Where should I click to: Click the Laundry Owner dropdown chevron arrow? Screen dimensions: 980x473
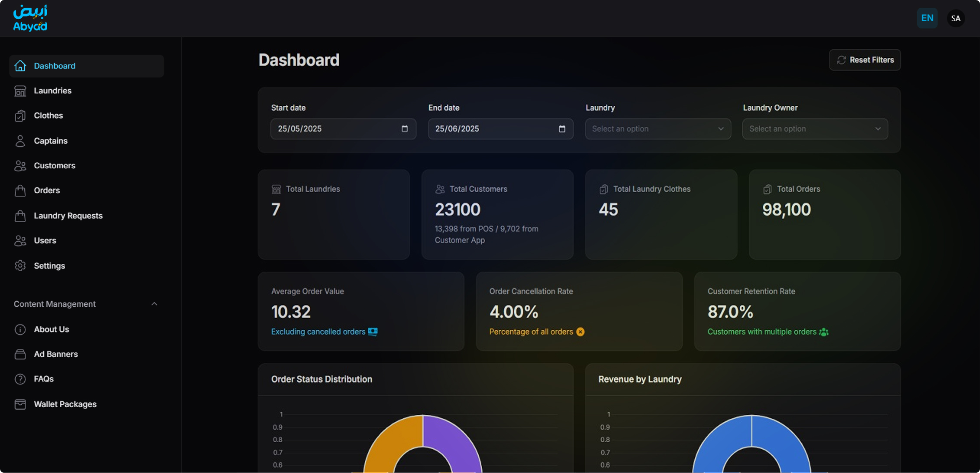click(878, 129)
